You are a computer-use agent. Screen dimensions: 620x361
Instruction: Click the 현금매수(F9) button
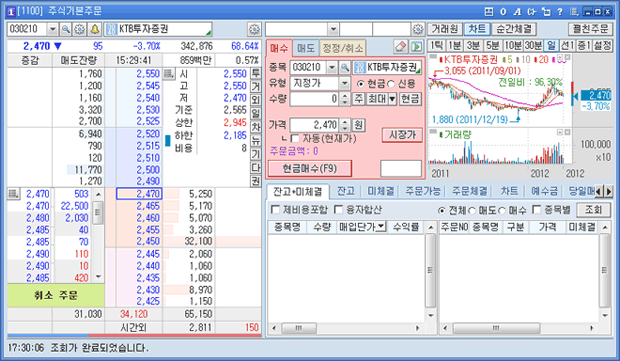coord(310,168)
